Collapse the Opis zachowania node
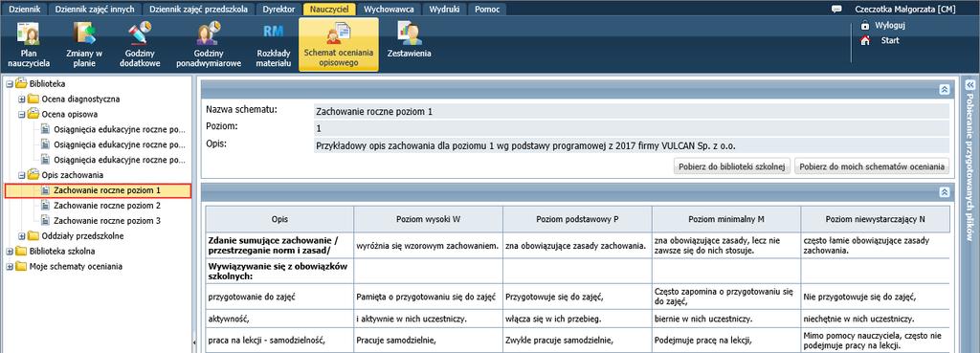Image resolution: width=980 pixels, height=353 pixels. pyautogui.click(x=21, y=175)
